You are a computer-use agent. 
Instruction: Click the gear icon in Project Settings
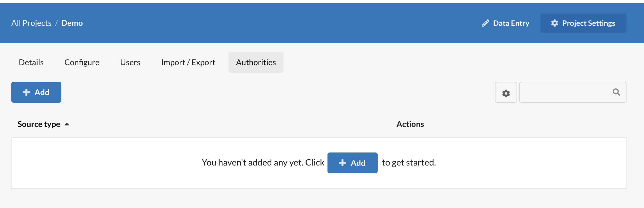pyautogui.click(x=554, y=23)
